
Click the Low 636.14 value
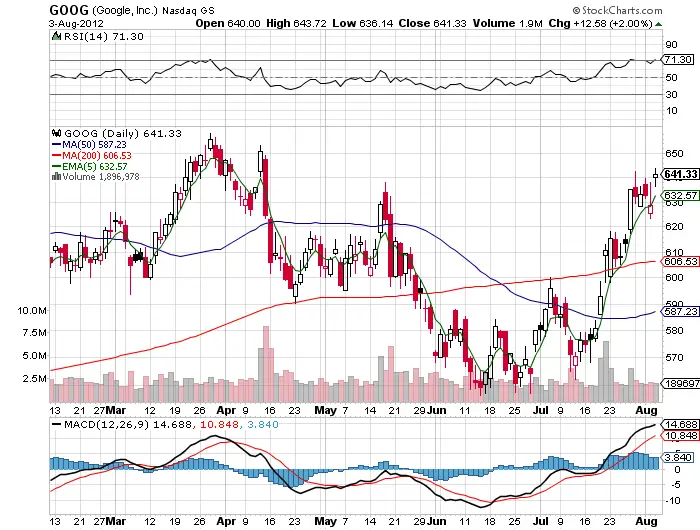(362, 23)
